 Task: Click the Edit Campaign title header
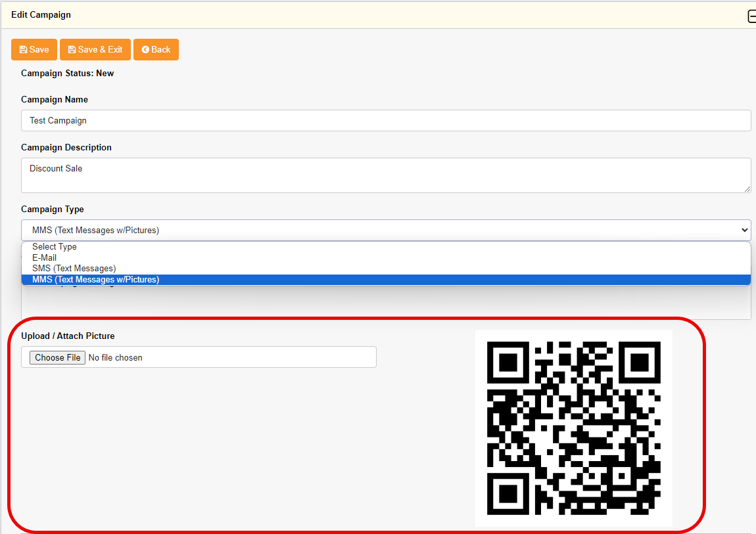click(41, 14)
